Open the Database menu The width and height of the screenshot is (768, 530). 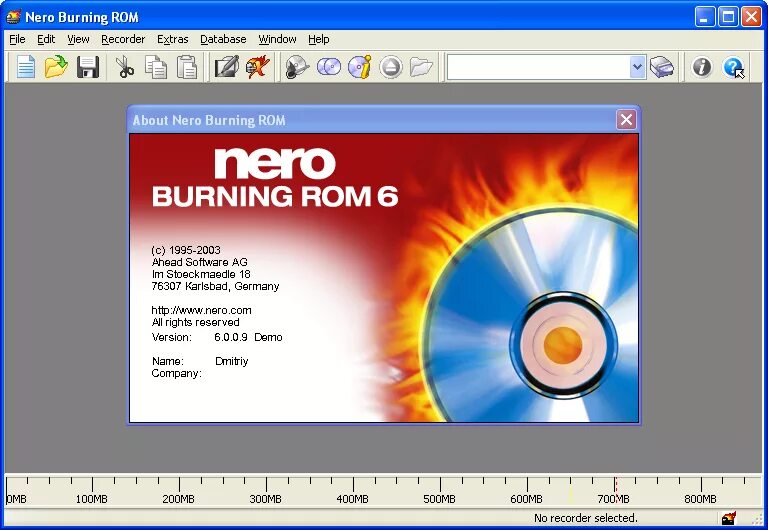223,39
